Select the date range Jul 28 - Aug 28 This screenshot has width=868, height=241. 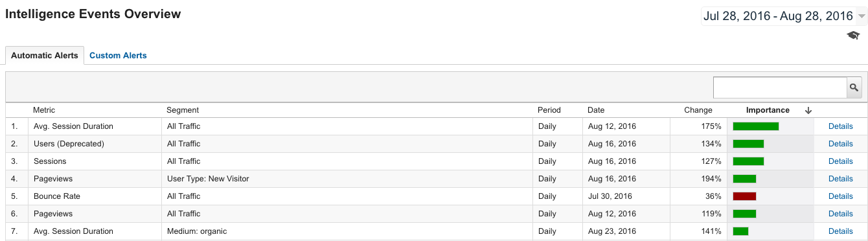click(x=778, y=16)
